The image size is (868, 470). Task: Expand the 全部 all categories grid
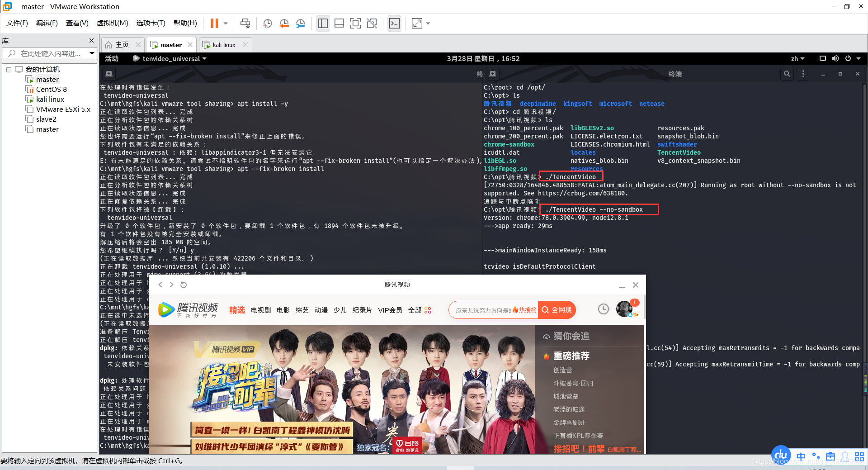tap(420, 310)
